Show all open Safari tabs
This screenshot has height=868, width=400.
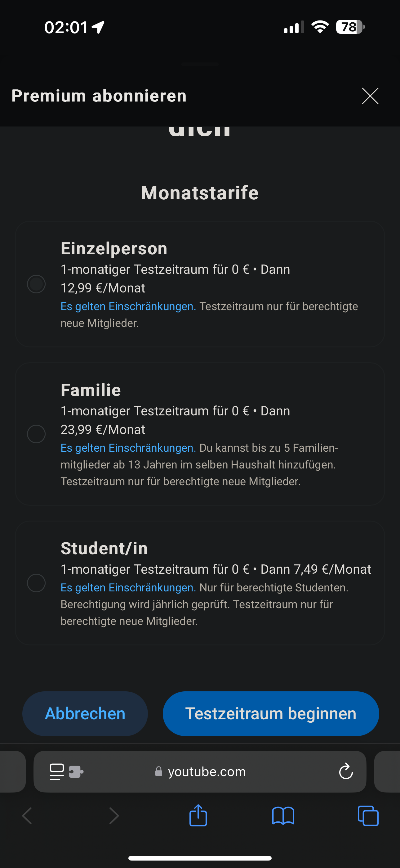pos(368,816)
